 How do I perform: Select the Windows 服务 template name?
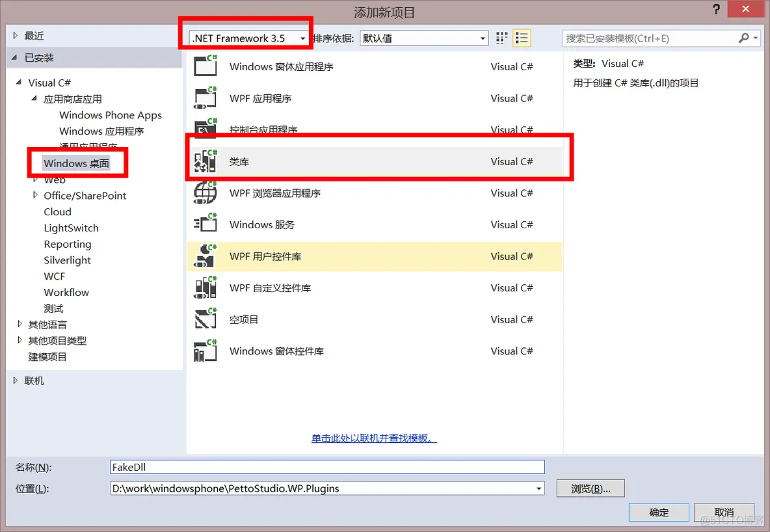261,224
